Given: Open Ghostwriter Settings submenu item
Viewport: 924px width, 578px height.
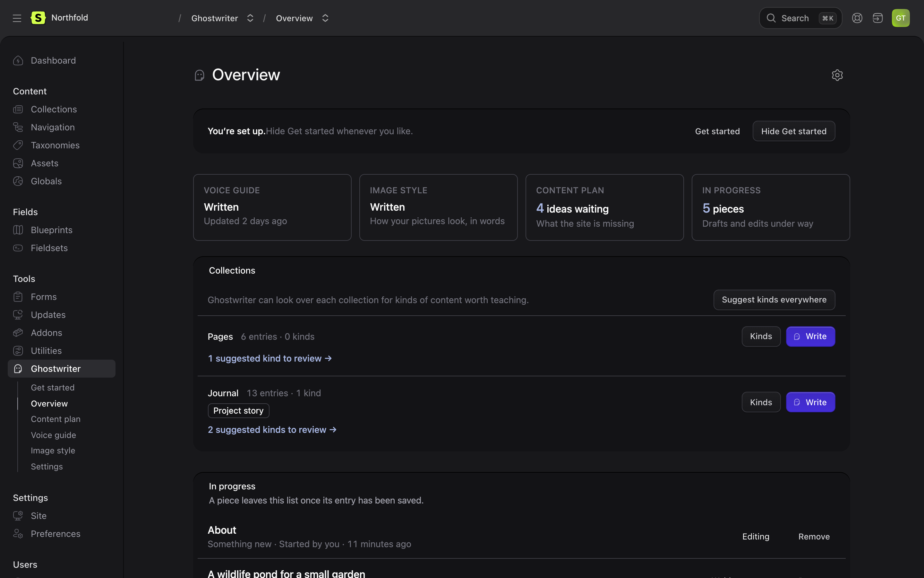Looking at the screenshot, I should pyautogui.click(x=47, y=467).
